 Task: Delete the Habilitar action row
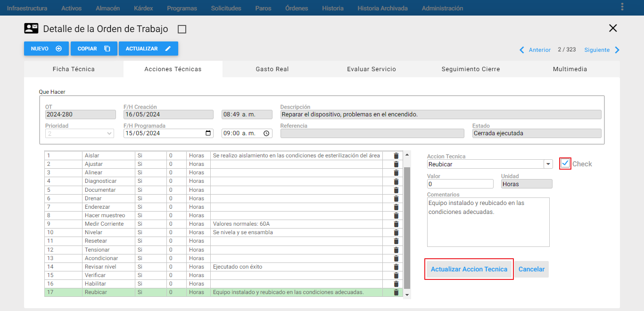[396, 284]
